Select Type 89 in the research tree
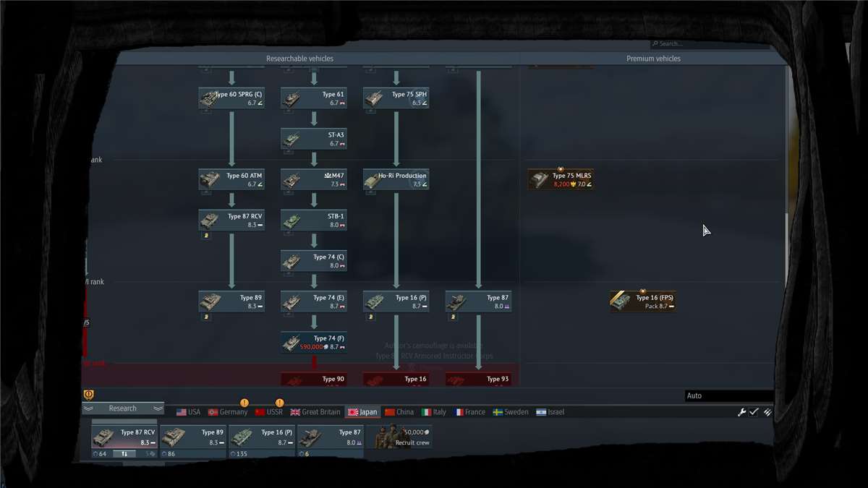Viewport: 868px width, 488px height. (231, 301)
